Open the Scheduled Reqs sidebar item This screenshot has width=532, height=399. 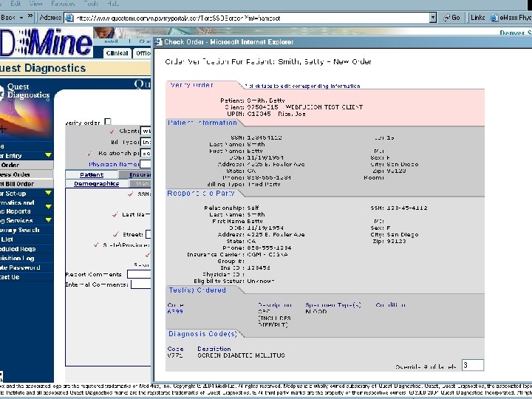(18, 249)
